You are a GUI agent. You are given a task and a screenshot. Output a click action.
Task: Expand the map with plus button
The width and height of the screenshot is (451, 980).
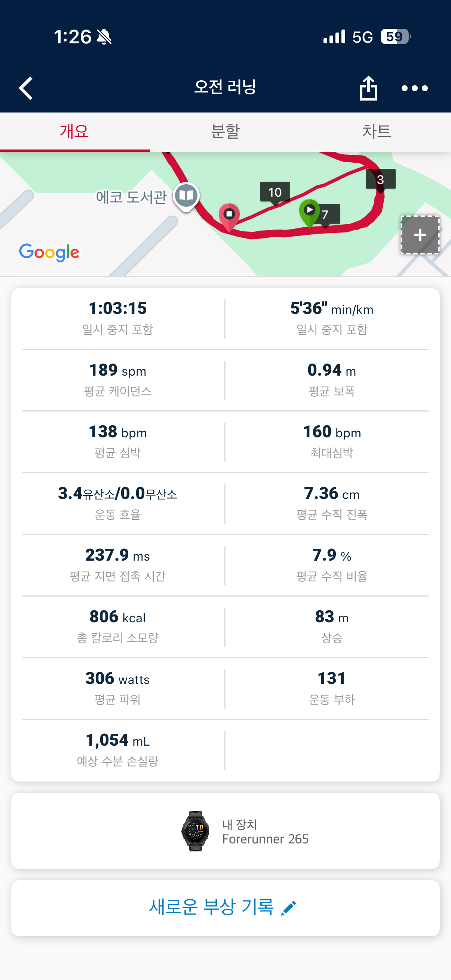click(420, 235)
